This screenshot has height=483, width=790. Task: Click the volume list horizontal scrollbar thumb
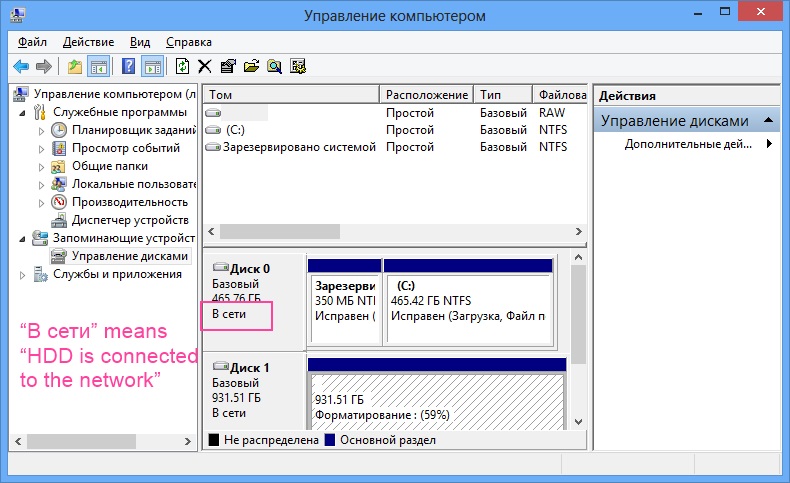(x=280, y=232)
